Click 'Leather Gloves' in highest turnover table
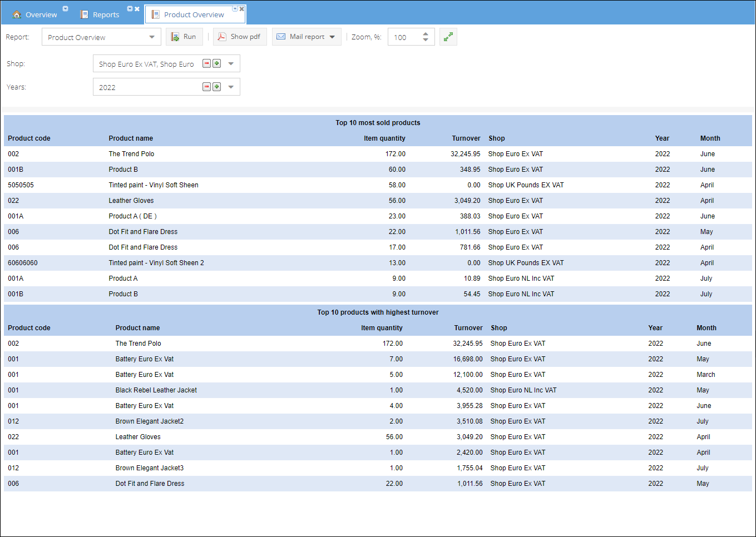This screenshot has height=537, width=756. tap(138, 437)
